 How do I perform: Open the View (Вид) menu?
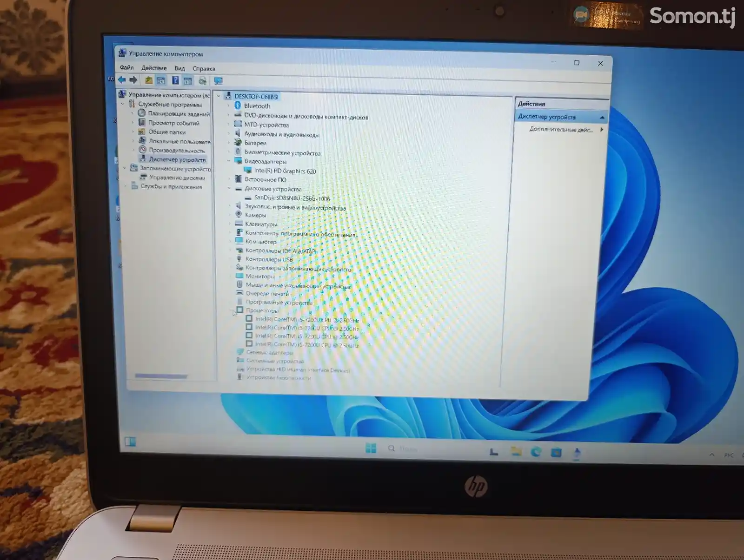tap(179, 68)
